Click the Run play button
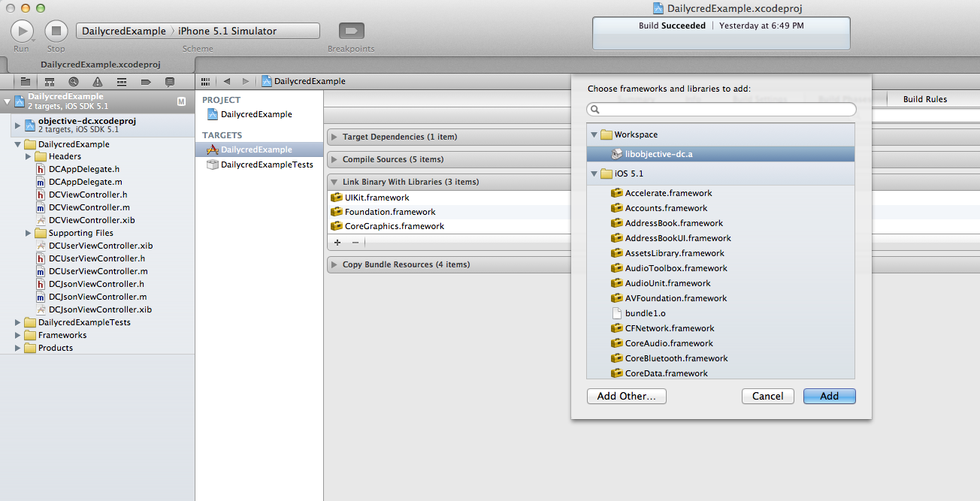 (x=22, y=31)
